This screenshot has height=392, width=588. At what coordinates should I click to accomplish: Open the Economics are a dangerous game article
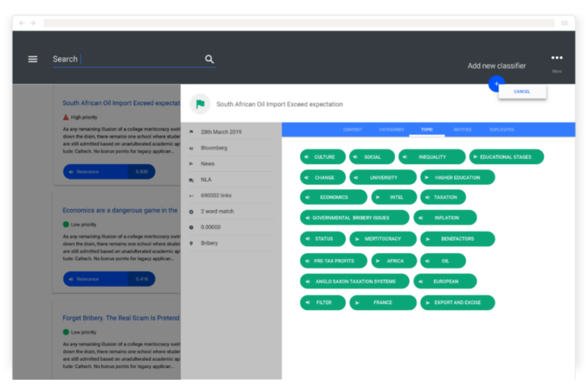[120, 210]
